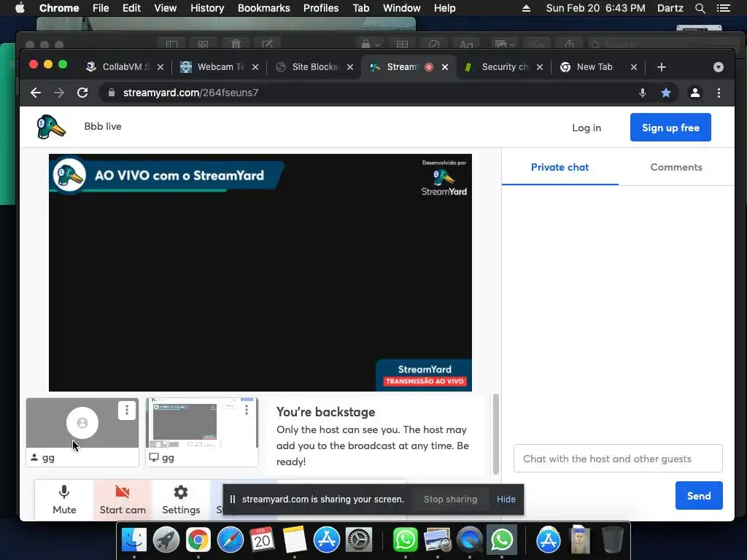This screenshot has width=747, height=560.
Task: Send the chat message
Action: [698, 496]
